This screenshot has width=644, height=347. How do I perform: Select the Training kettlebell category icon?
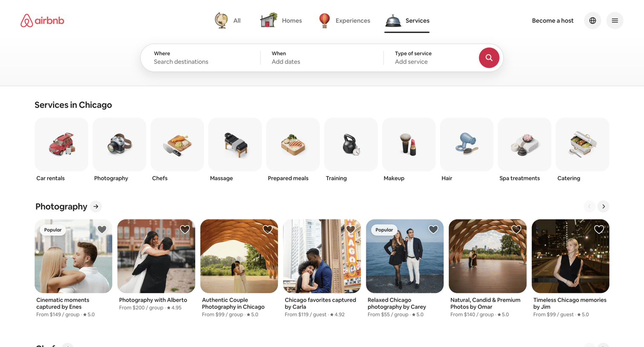[x=351, y=145]
